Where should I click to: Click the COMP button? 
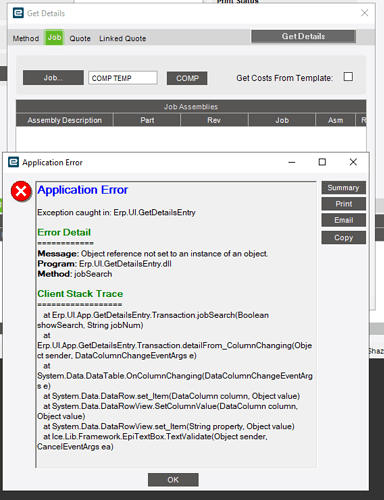[187, 78]
